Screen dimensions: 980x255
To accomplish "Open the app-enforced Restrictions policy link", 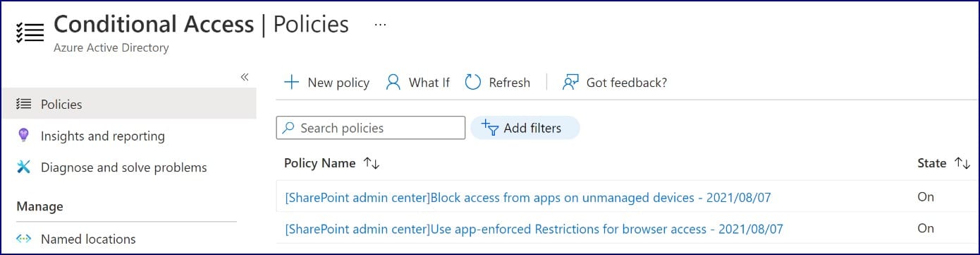I will [534, 229].
